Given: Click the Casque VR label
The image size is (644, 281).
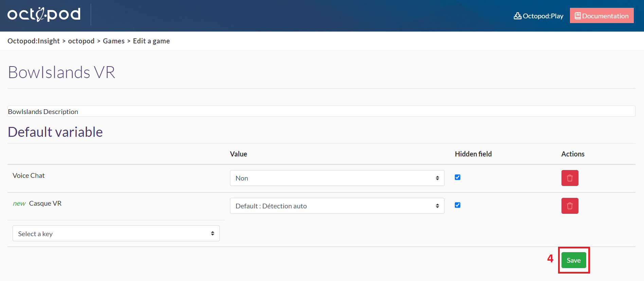Looking at the screenshot, I should click(45, 203).
